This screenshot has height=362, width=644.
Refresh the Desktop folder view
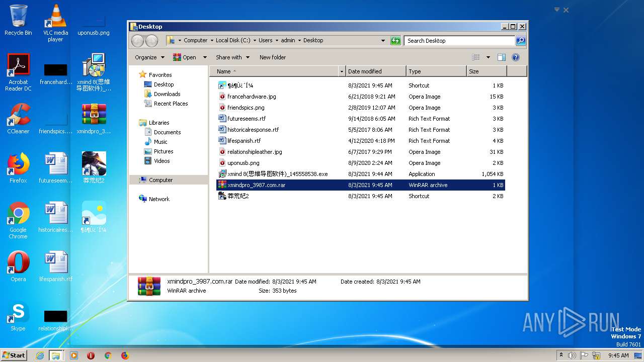(x=395, y=41)
